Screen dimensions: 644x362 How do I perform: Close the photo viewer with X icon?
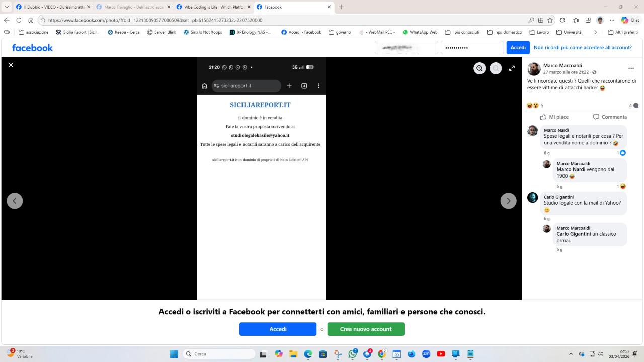(x=11, y=65)
